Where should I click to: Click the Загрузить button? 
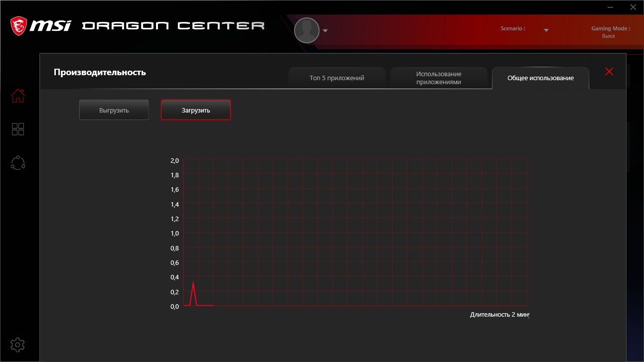[x=196, y=110]
